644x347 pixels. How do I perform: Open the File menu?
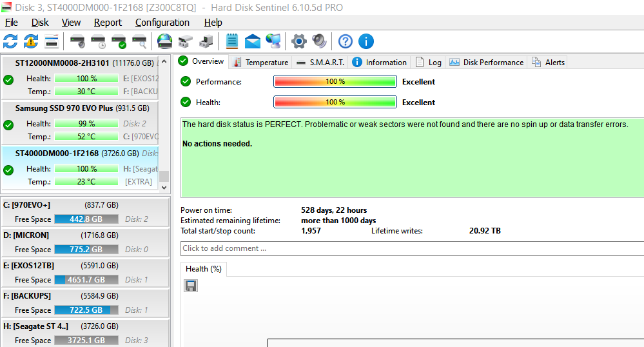[x=11, y=23]
